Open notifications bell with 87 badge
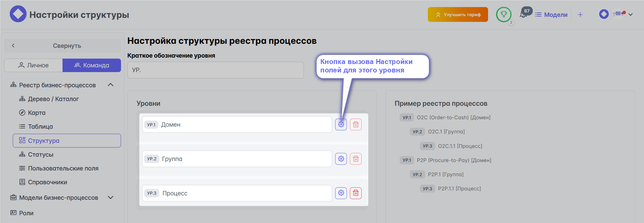Image resolution: width=644 pixels, height=223 pixels. [523, 14]
